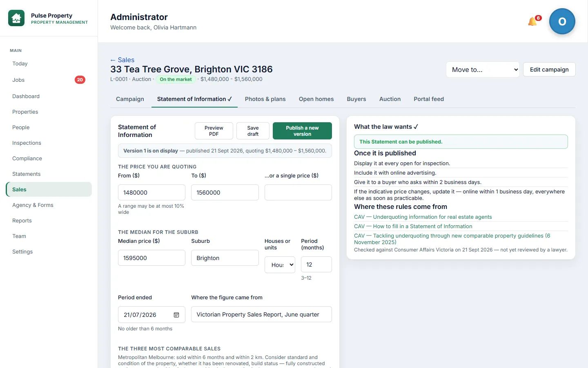Open calendar picker in Period ended field

tap(176, 315)
